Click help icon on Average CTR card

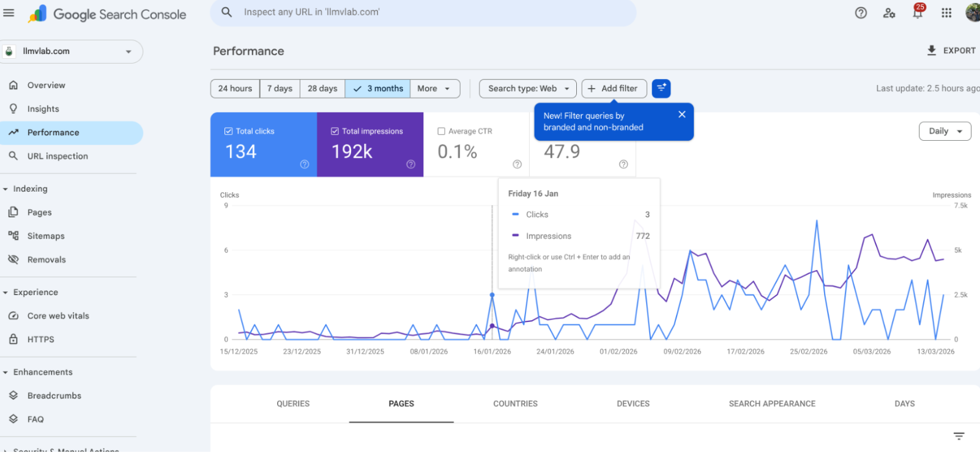coord(517,164)
